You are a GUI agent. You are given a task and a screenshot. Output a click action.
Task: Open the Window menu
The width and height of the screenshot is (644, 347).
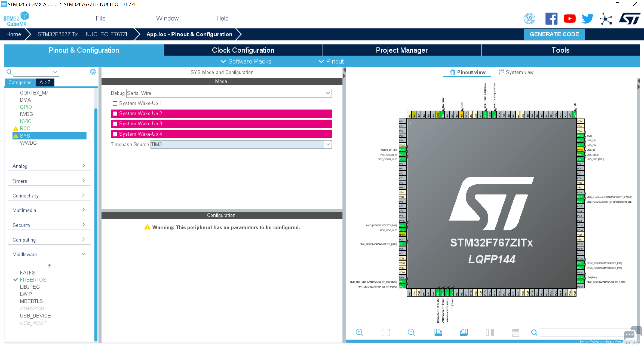coord(167,18)
